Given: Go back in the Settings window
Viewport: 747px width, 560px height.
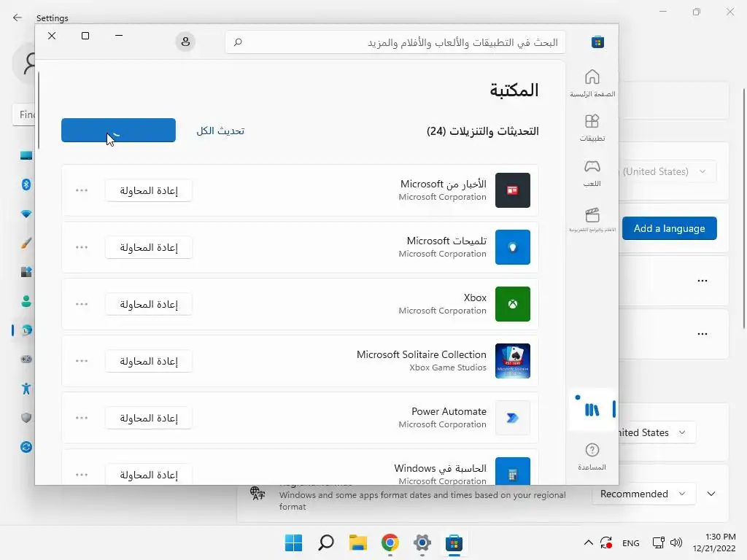Looking at the screenshot, I should click(18, 17).
